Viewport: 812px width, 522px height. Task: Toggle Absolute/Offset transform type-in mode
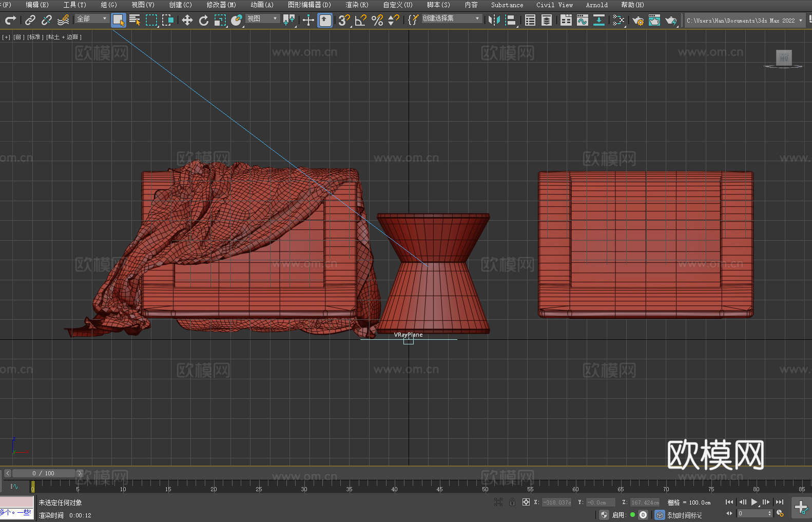pyautogui.click(x=526, y=502)
